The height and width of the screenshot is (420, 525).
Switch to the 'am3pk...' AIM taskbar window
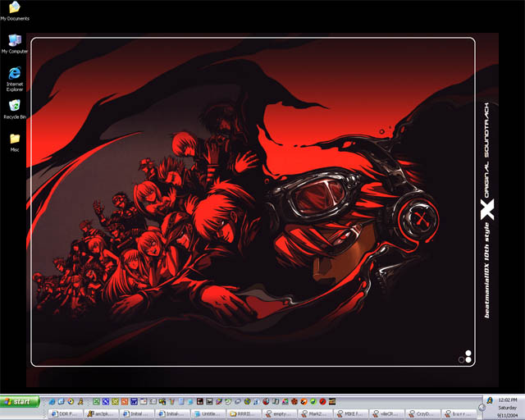(102, 414)
